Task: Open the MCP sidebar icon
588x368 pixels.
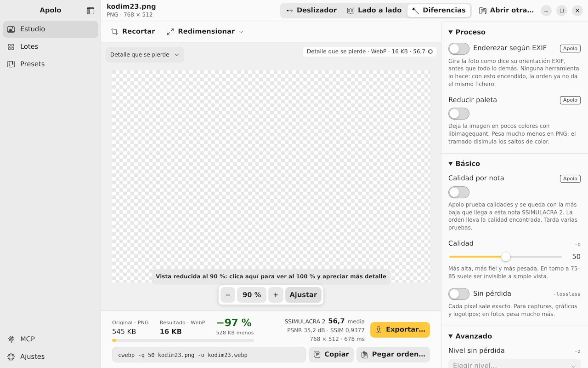Action: [11, 339]
